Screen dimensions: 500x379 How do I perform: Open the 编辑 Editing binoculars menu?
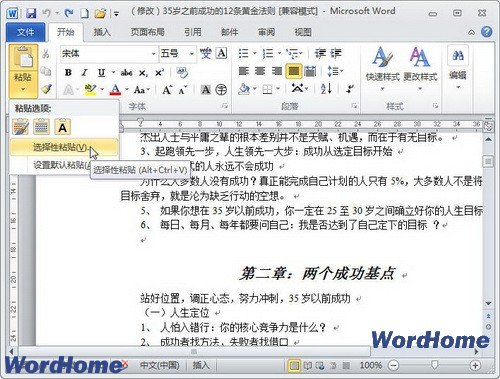point(458,68)
